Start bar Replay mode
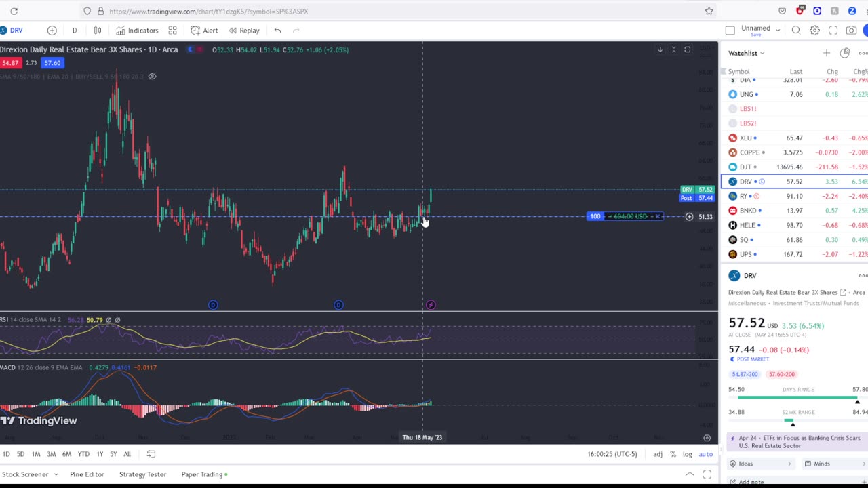This screenshot has height=488, width=868. click(x=244, y=30)
